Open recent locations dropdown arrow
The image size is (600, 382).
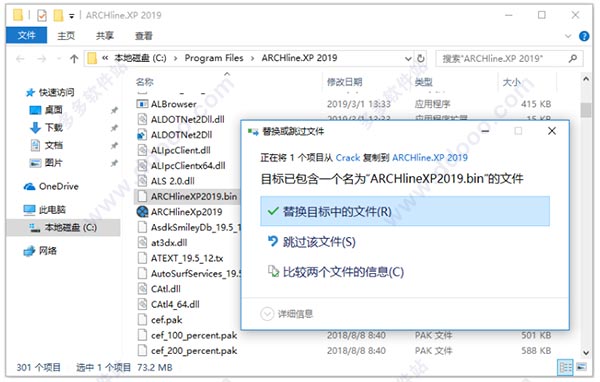click(x=59, y=59)
